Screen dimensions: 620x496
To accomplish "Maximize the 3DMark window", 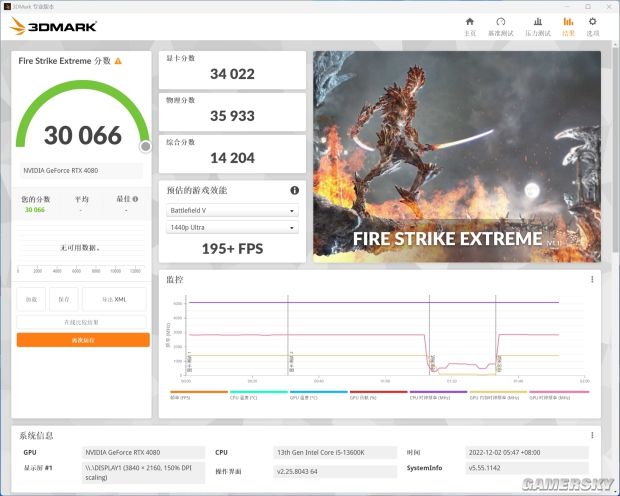I will click(x=588, y=6).
